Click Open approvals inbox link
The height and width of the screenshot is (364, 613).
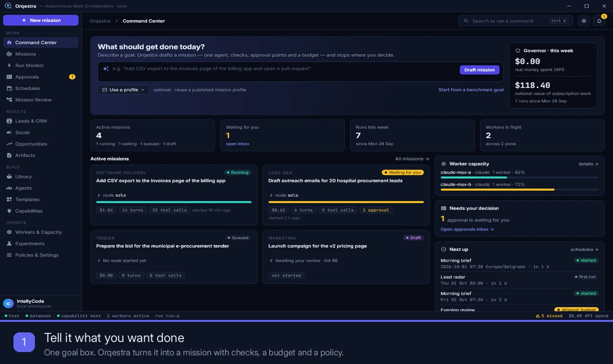pyautogui.click(x=467, y=229)
